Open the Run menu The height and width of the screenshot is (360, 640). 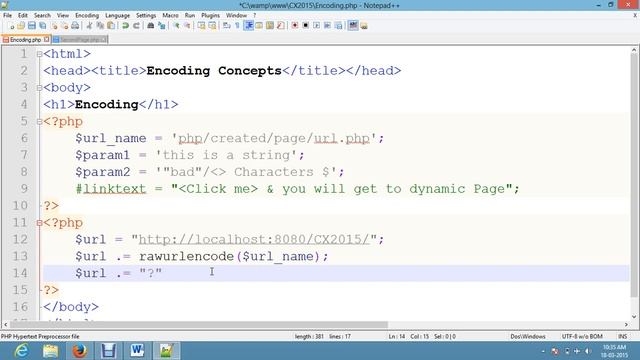pos(190,16)
